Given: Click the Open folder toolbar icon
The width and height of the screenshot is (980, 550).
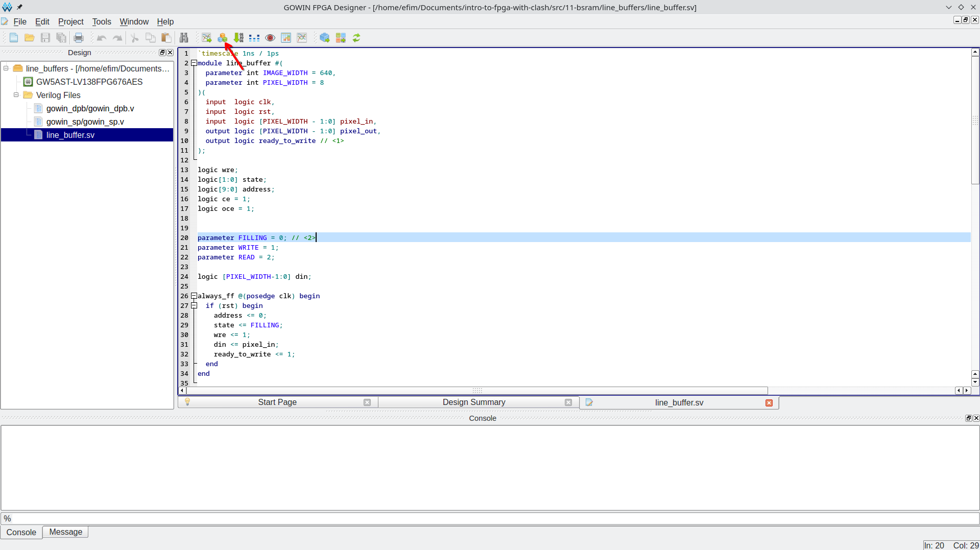Looking at the screenshot, I should tap(30, 38).
